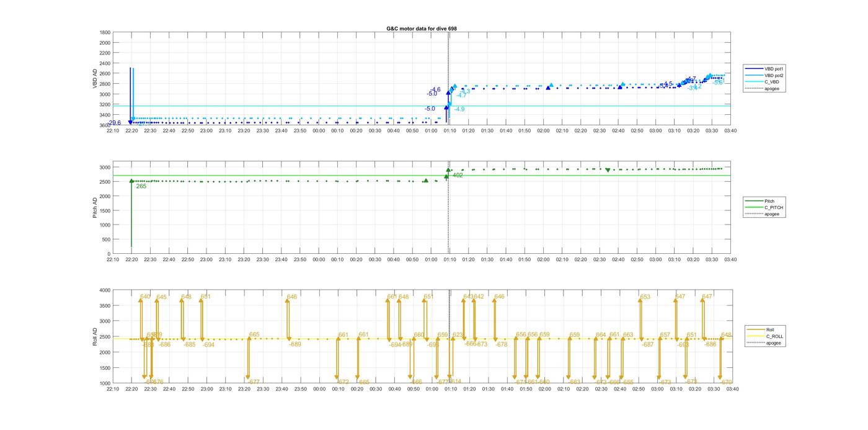Click the "2400" tick on VBD axis
868x430 pixels.
coord(105,63)
